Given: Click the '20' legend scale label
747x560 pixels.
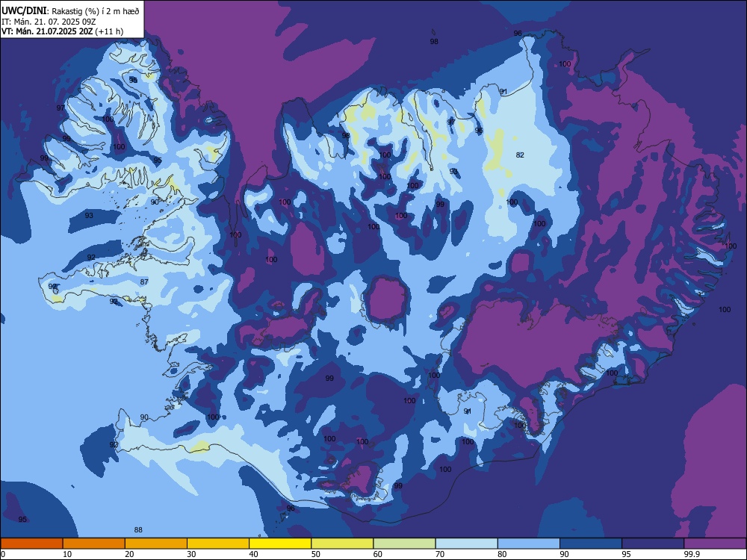Looking at the screenshot, I should (x=129, y=554).
